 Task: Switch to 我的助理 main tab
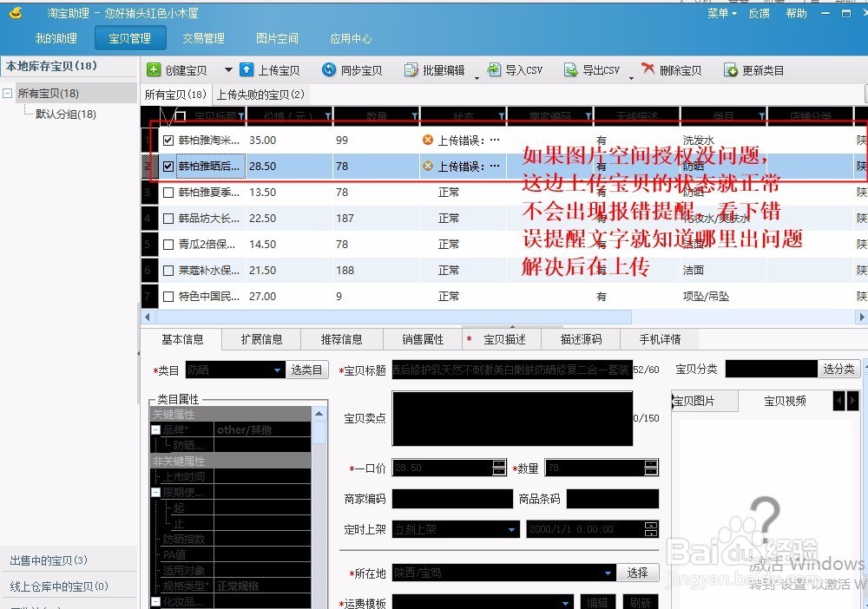pos(56,38)
